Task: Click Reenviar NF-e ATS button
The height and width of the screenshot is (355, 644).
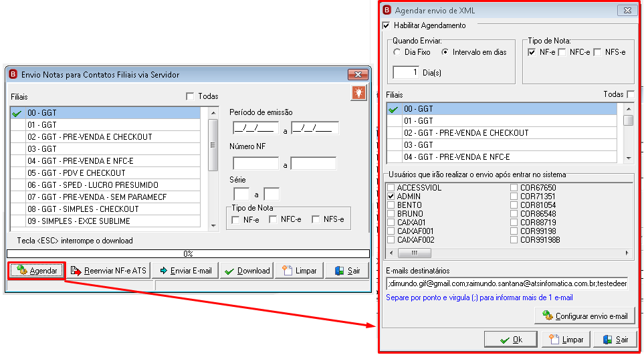Action: pyautogui.click(x=109, y=271)
